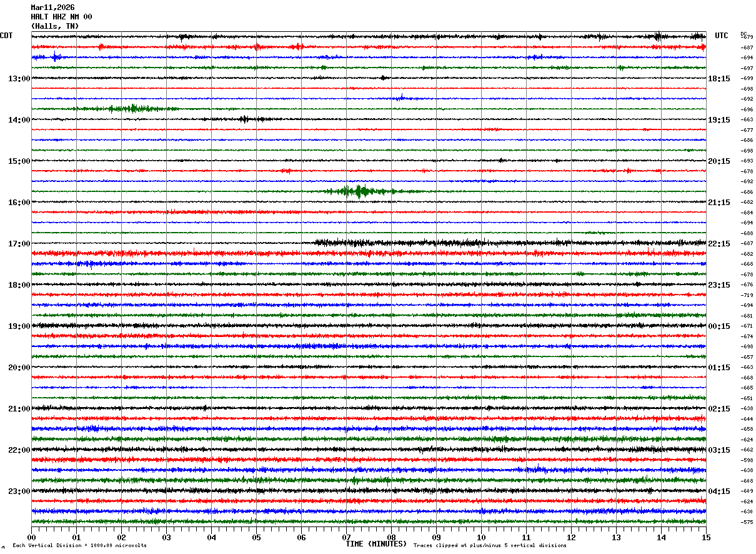Click the TIME (MINUTES) axis title

[376, 544]
